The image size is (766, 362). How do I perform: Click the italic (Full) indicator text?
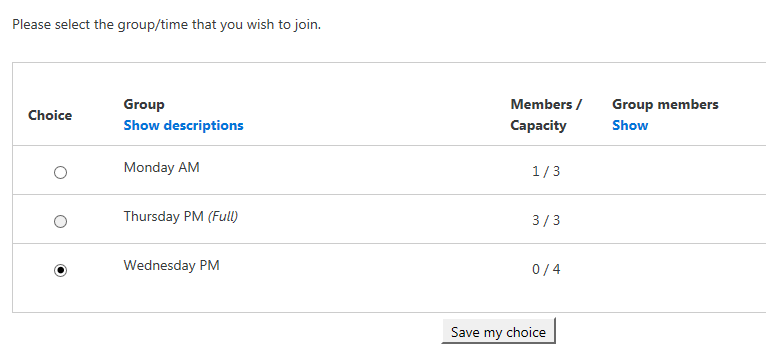pos(223,216)
